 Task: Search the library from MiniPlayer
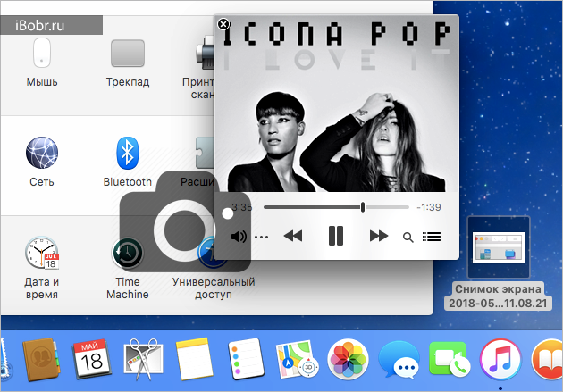(x=408, y=237)
